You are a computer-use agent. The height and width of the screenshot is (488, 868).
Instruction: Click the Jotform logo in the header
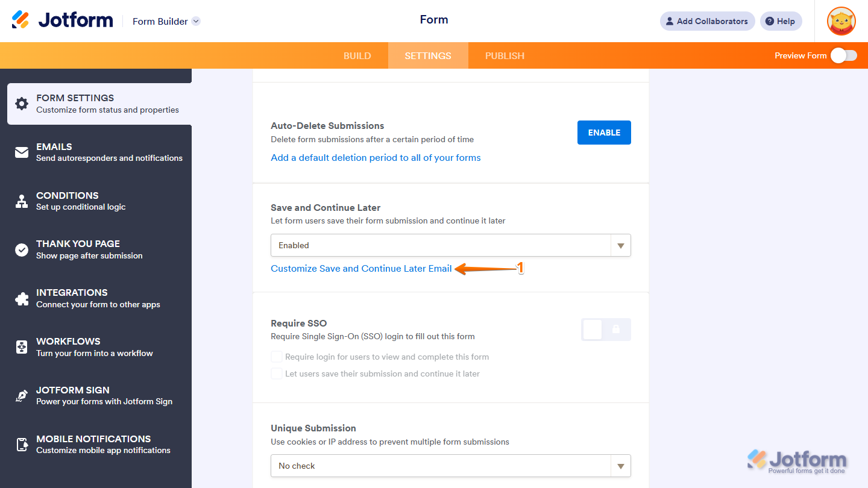pyautogui.click(x=62, y=20)
